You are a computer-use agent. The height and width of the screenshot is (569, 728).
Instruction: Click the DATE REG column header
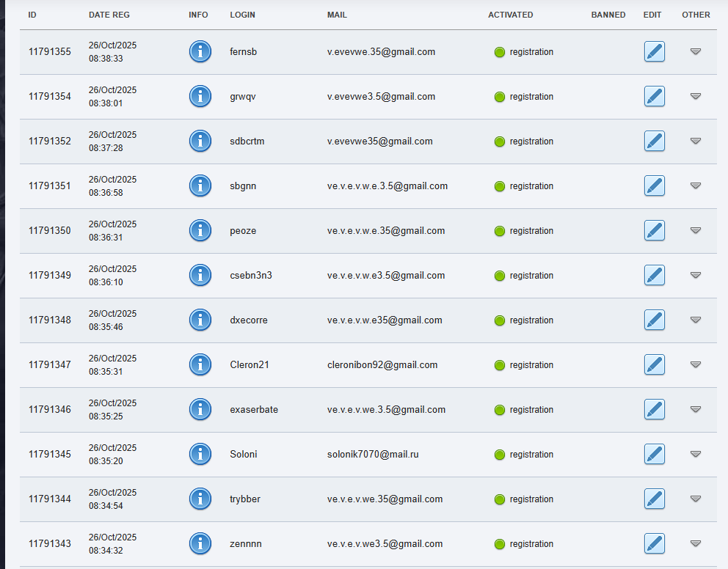tap(109, 15)
